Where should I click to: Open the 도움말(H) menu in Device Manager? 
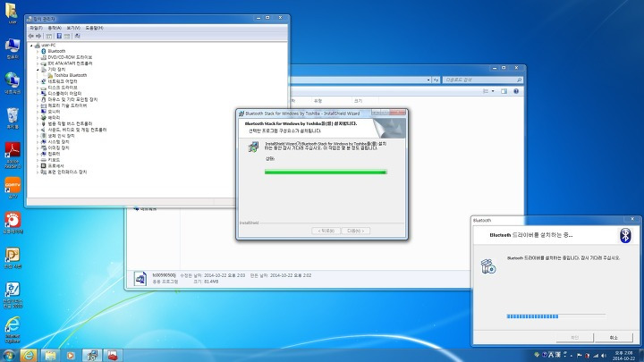[x=94, y=28]
